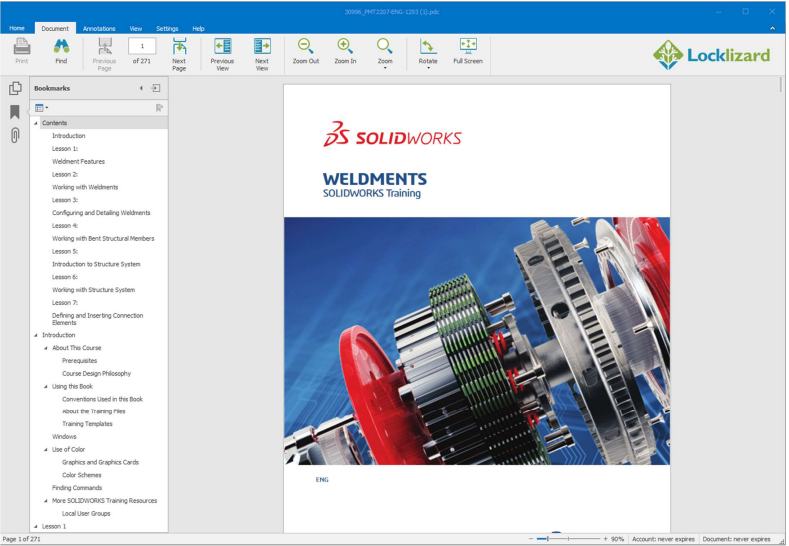Zoom Out using the magnifier icon

point(305,46)
